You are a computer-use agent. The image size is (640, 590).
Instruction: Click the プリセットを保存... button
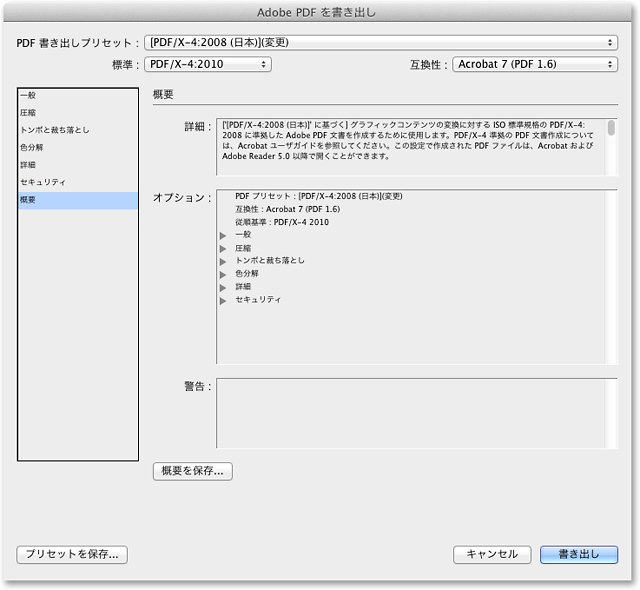(72, 554)
